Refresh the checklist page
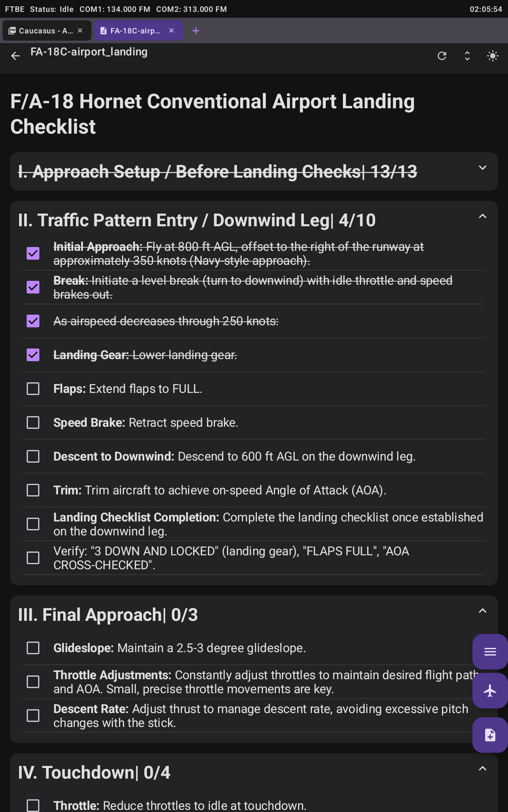The width and height of the screenshot is (508, 812). (x=442, y=55)
